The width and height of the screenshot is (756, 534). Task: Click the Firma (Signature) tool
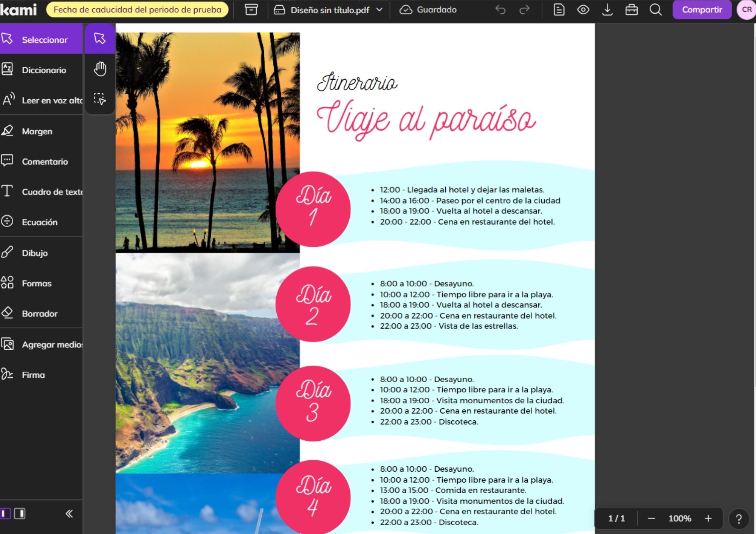[x=33, y=375]
